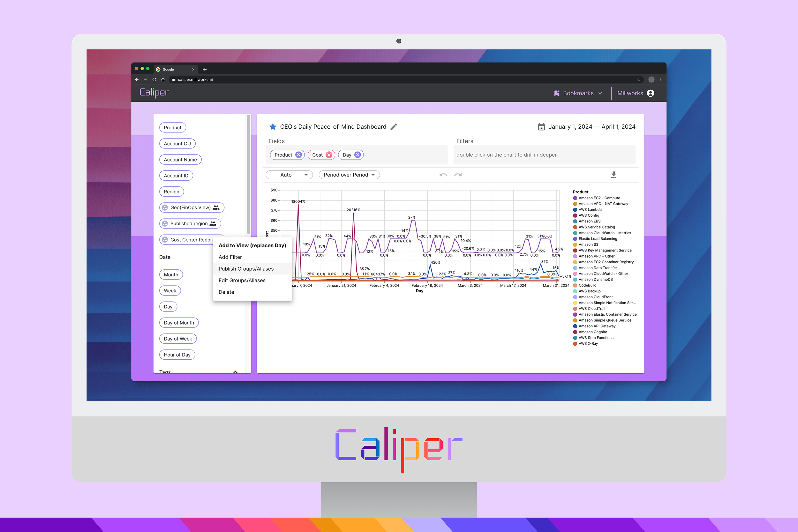Remove the Product field chip

coord(298,155)
